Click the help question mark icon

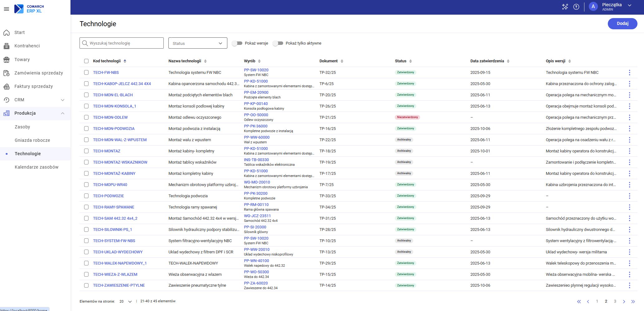[576, 7]
